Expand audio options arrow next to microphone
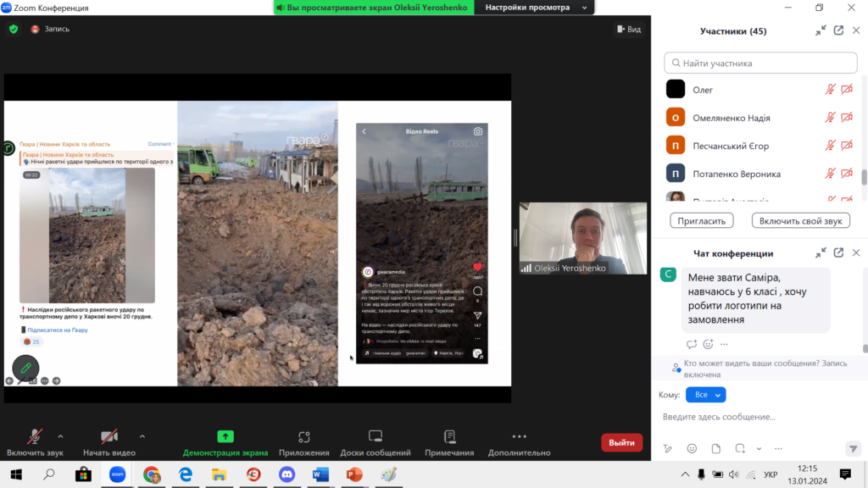The image size is (868, 488). pyautogui.click(x=60, y=436)
